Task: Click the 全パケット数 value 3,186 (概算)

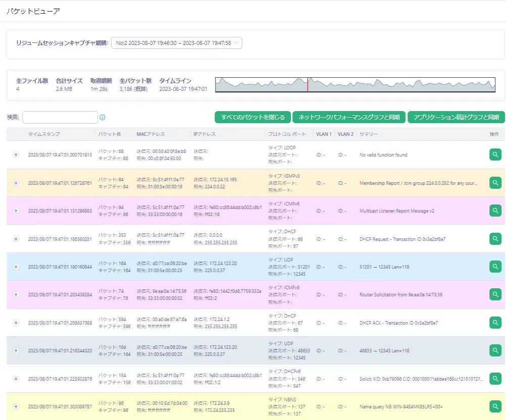Action: (133, 89)
